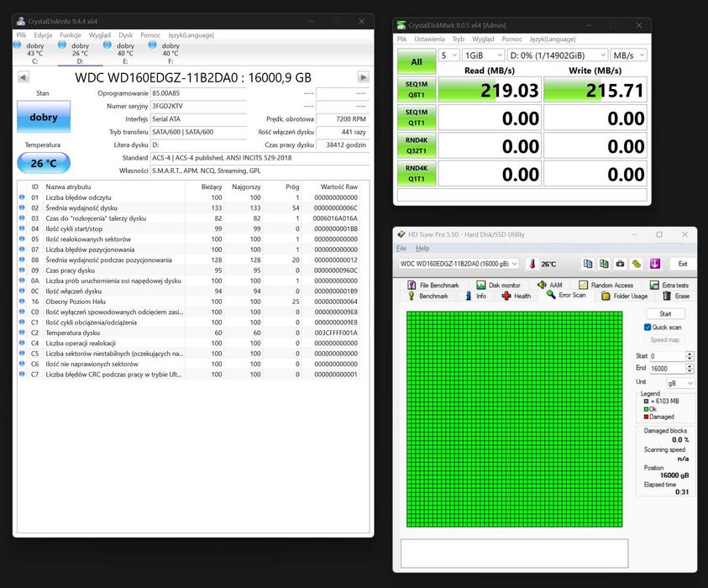Run RND4K Q32T1 test
Image resolution: width=708 pixels, height=588 pixels.
[417, 145]
